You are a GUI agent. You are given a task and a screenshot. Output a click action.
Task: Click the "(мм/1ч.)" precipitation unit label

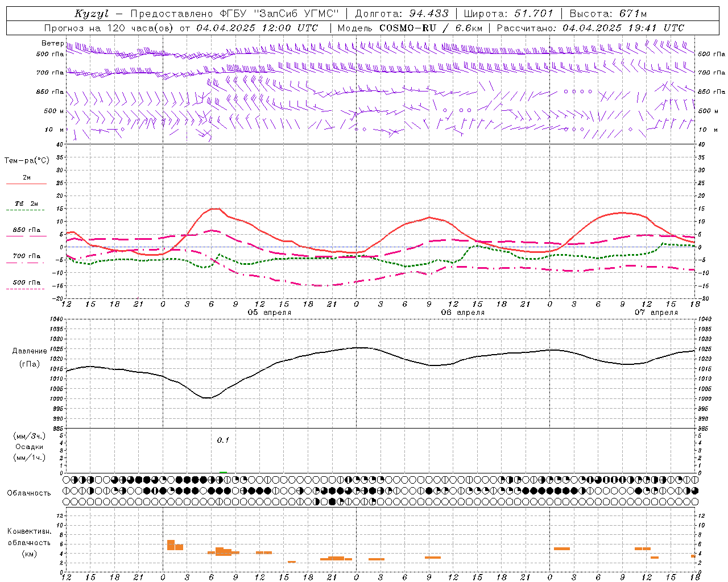(29, 458)
